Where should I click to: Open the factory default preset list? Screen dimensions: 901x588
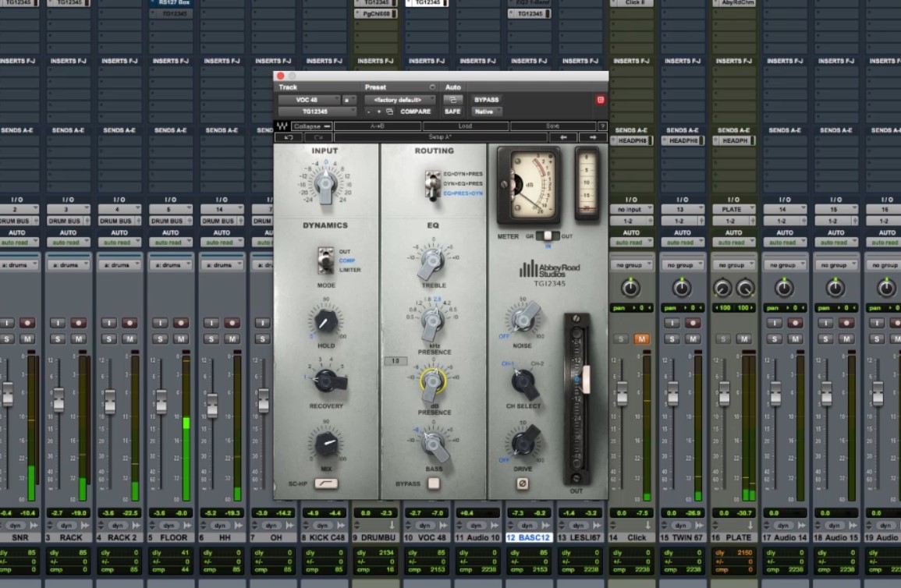pyautogui.click(x=400, y=100)
